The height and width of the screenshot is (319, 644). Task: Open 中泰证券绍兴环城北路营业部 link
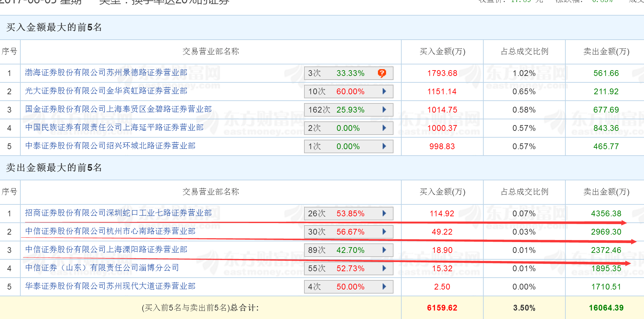coord(110,146)
